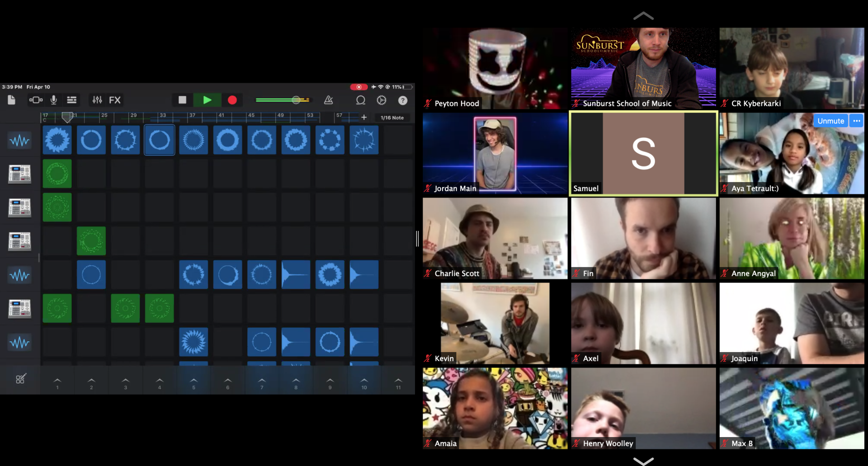Select the second track's drum machine icon

pyautogui.click(x=19, y=174)
